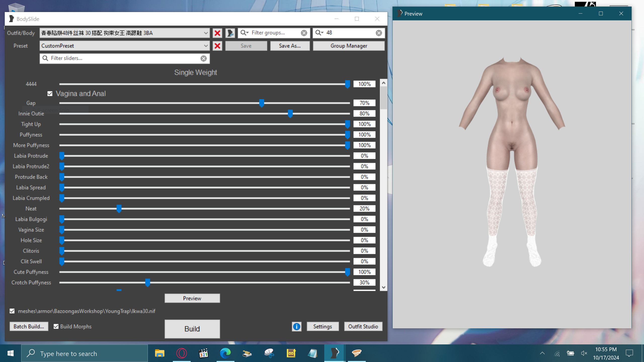Click the Gap slider handle
This screenshot has height=362, width=644.
coord(262,103)
